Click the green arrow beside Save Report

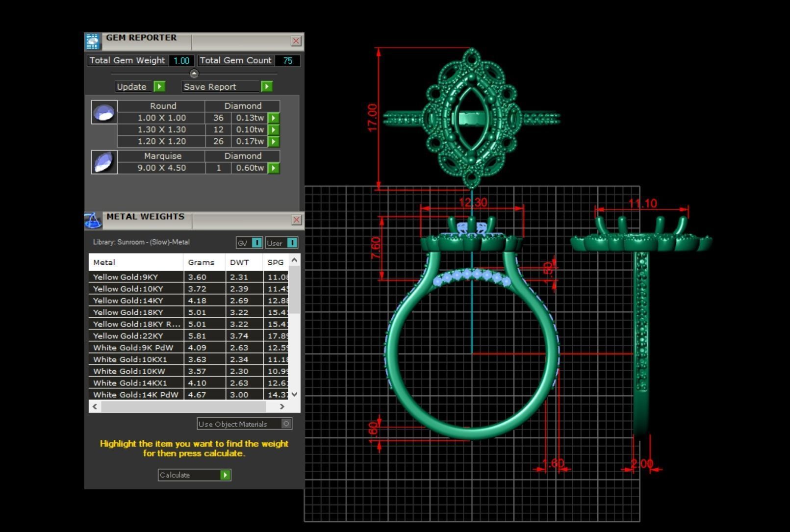[267, 86]
